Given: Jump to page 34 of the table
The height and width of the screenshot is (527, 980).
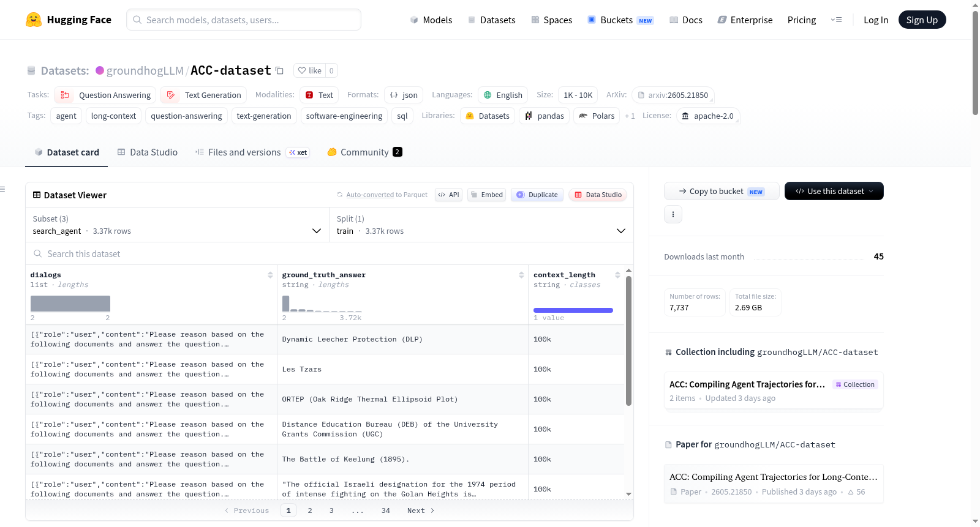Looking at the screenshot, I should pyautogui.click(x=386, y=510).
